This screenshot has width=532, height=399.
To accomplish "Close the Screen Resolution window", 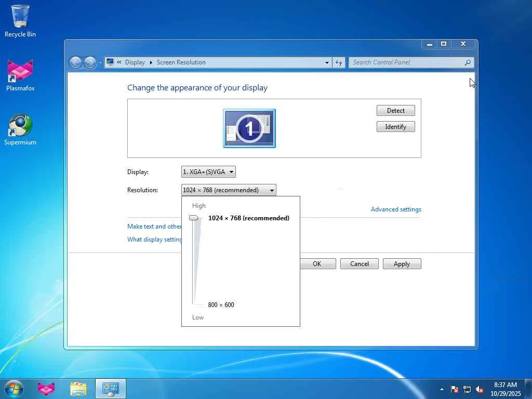I will 463,44.
